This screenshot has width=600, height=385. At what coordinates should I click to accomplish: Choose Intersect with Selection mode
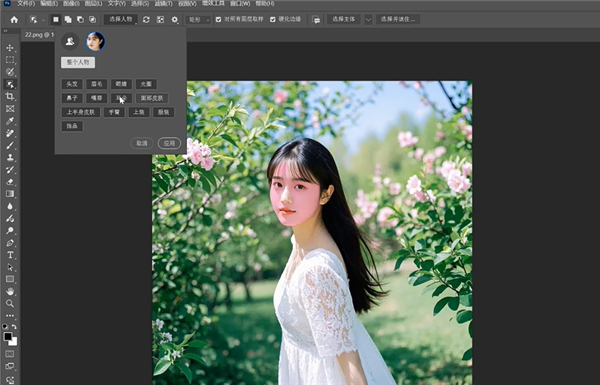(x=93, y=20)
